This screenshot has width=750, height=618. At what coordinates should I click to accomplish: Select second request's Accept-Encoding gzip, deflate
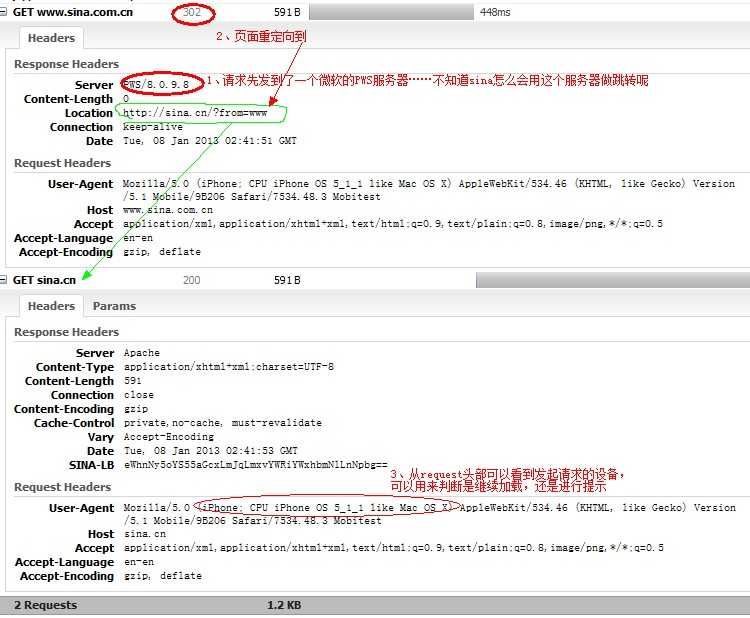[163, 575]
